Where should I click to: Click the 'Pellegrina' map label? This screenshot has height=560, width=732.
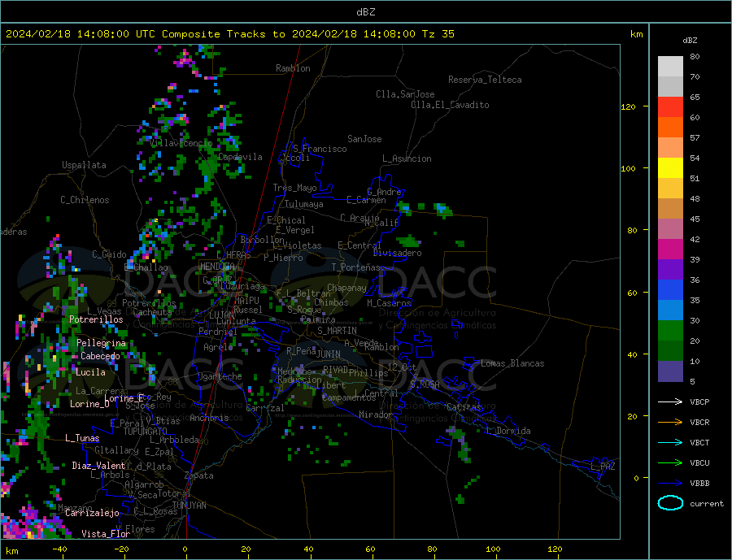[102, 343]
